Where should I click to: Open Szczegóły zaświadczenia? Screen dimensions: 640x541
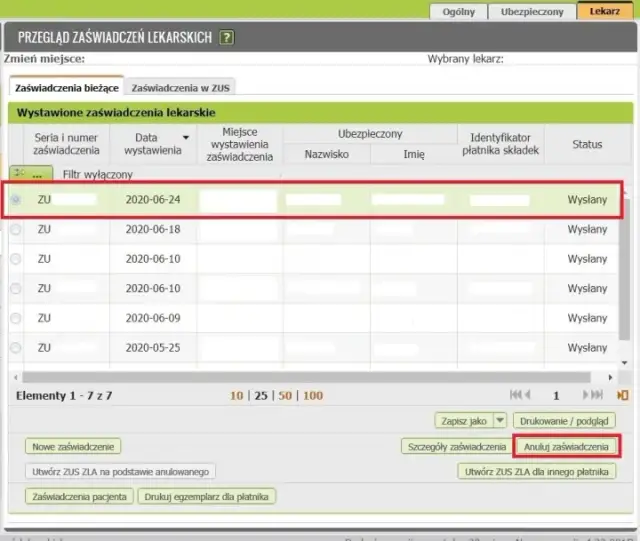[x=456, y=447]
